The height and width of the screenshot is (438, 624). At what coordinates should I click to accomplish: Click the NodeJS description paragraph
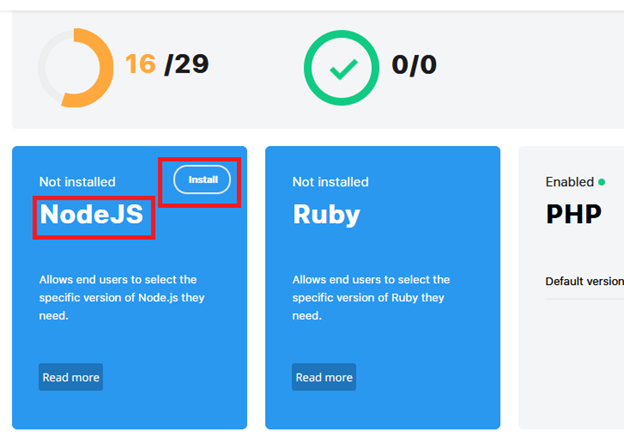[122, 298]
